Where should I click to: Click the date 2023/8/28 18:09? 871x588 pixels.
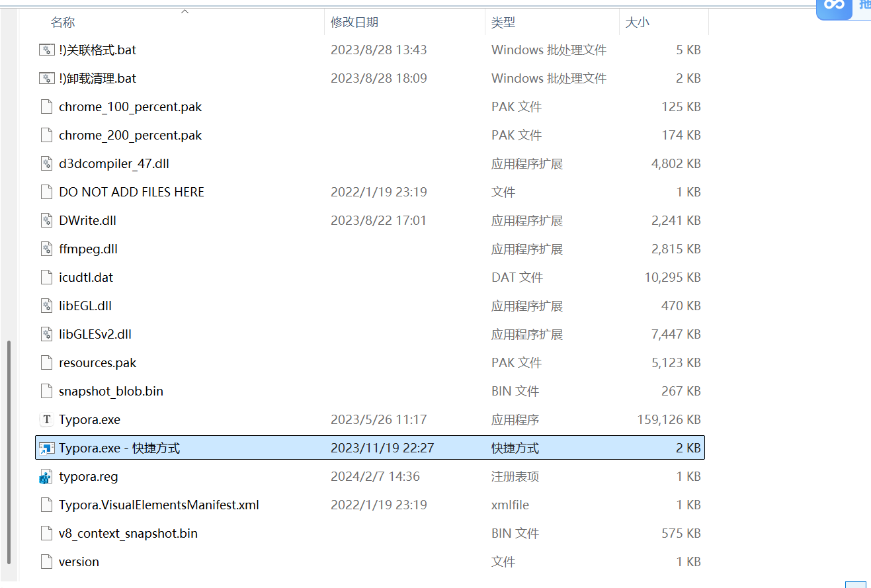pyautogui.click(x=379, y=78)
